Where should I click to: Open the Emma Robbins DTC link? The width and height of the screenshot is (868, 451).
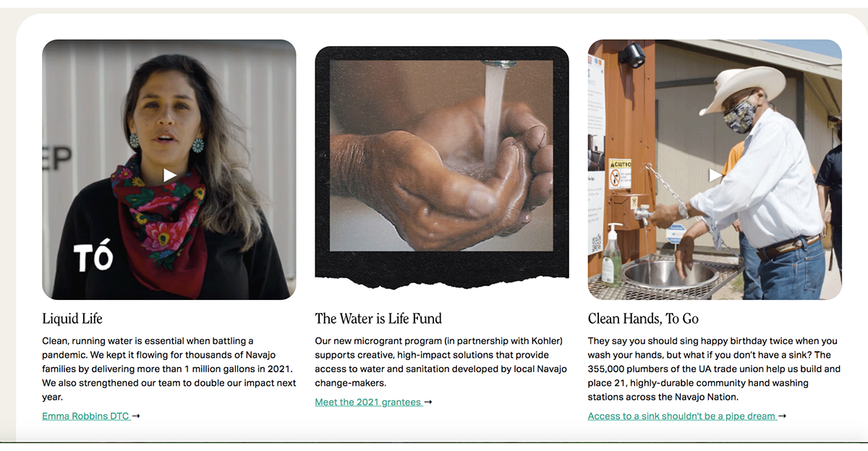(x=86, y=416)
